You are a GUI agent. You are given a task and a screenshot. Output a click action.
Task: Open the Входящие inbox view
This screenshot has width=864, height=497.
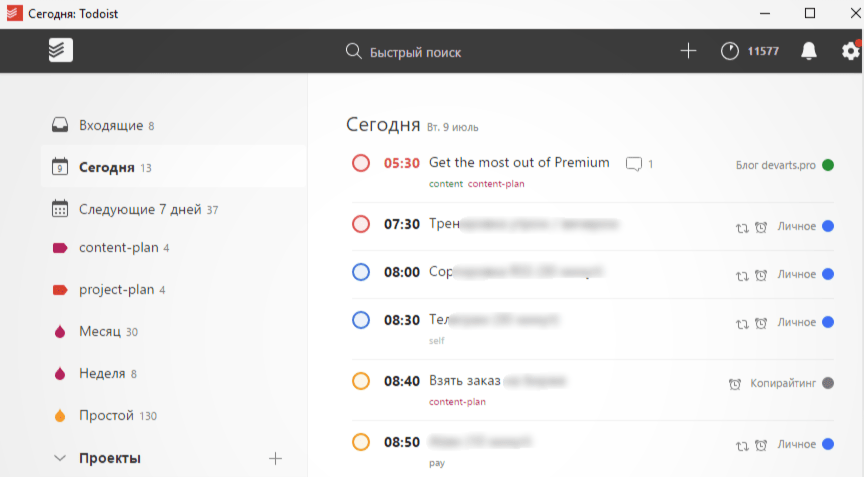(x=110, y=126)
